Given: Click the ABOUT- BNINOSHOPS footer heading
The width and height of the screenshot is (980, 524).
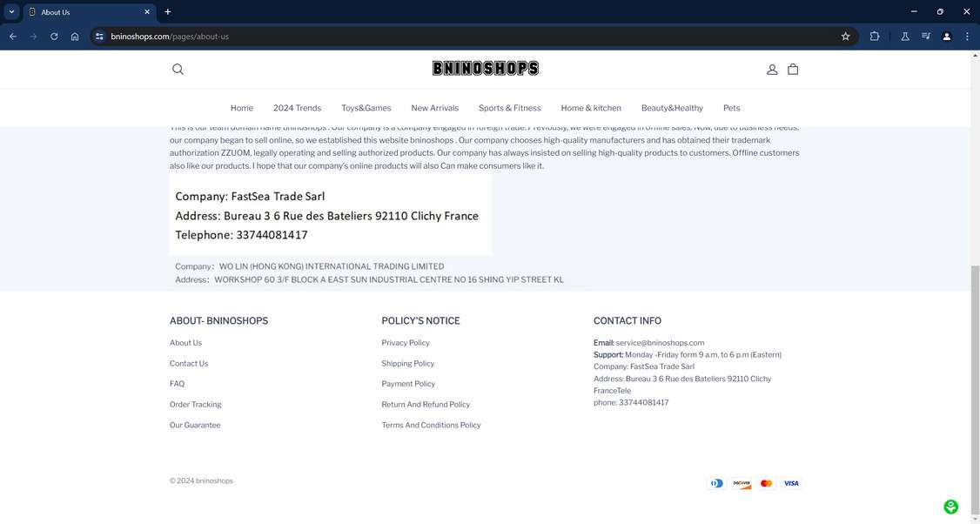Looking at the screenshot, I should click(218, 321).
